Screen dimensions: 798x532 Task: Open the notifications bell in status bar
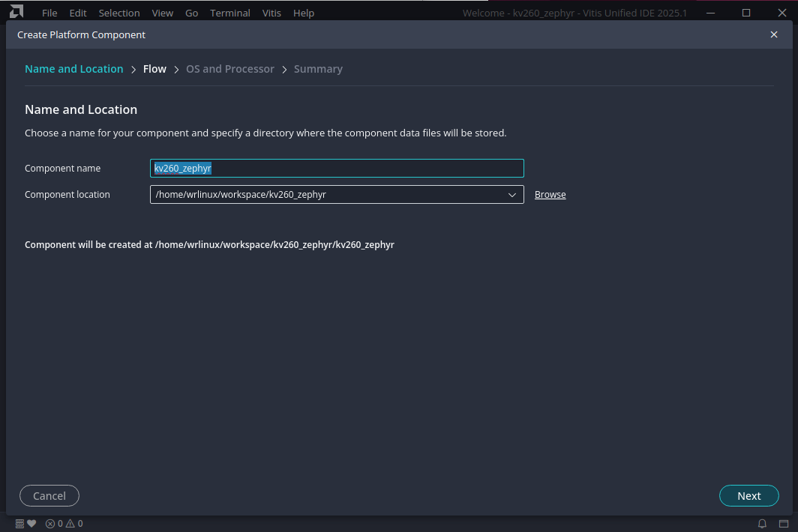click(762, 524)
